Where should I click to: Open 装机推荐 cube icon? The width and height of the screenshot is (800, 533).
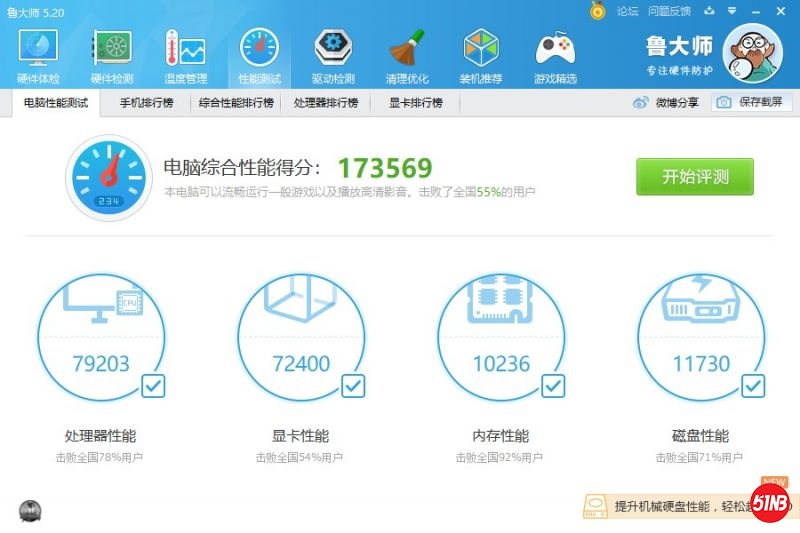click(x=481, y=55)
